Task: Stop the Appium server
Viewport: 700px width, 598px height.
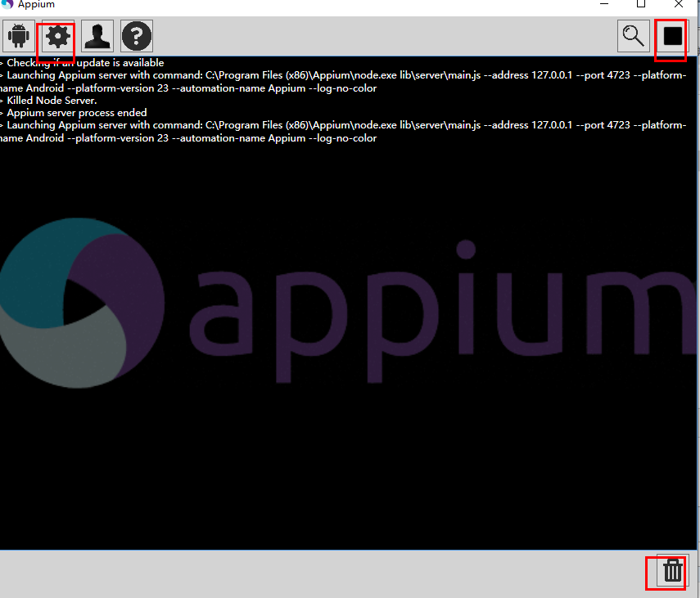Action: pos(673,36)
